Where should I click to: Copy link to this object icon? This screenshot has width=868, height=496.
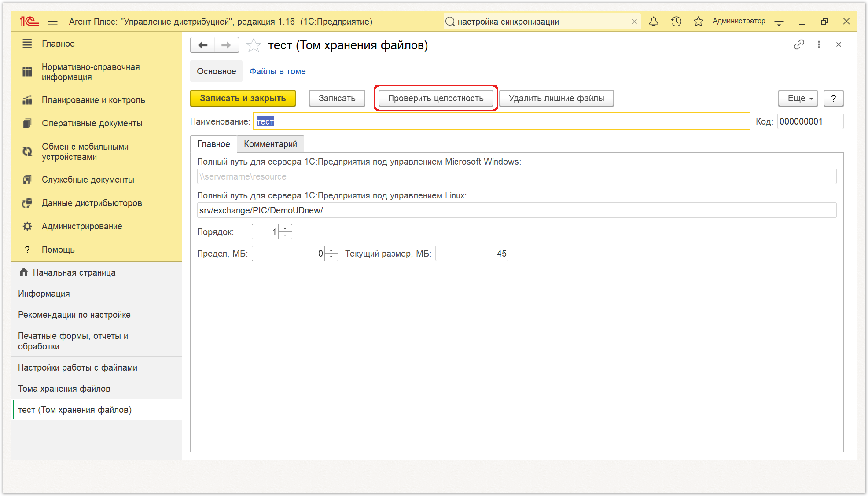click(799, 44)
